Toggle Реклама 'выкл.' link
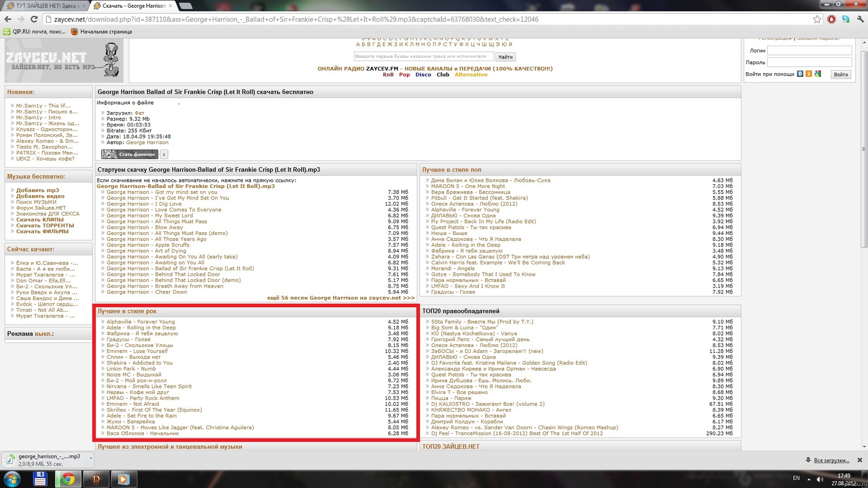The height and width of the screenshot is (488, 868). coord(44,334)
